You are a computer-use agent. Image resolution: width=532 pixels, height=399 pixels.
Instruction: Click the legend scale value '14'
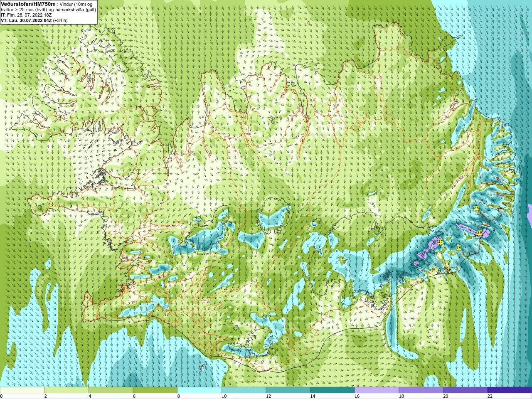click(x=313, y=396)
